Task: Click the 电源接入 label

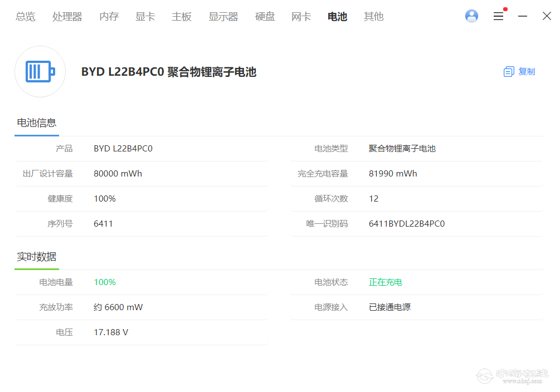Action: [331, 307]
